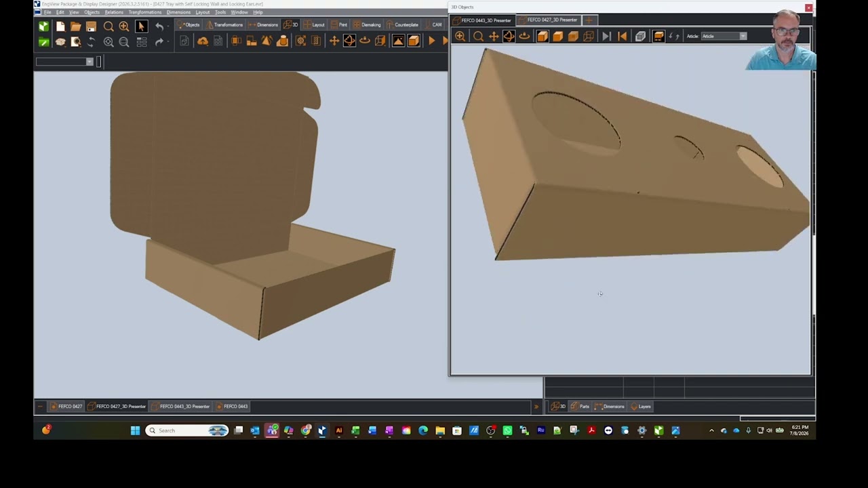
Task: Click the Save disk icon
Action: pos(92,26)
